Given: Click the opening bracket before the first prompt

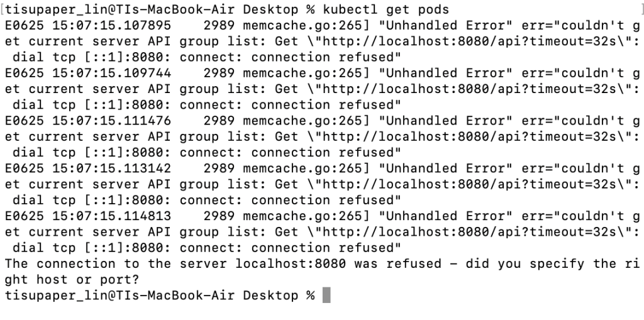Looking at the screenshot, I should click(3, 9).
